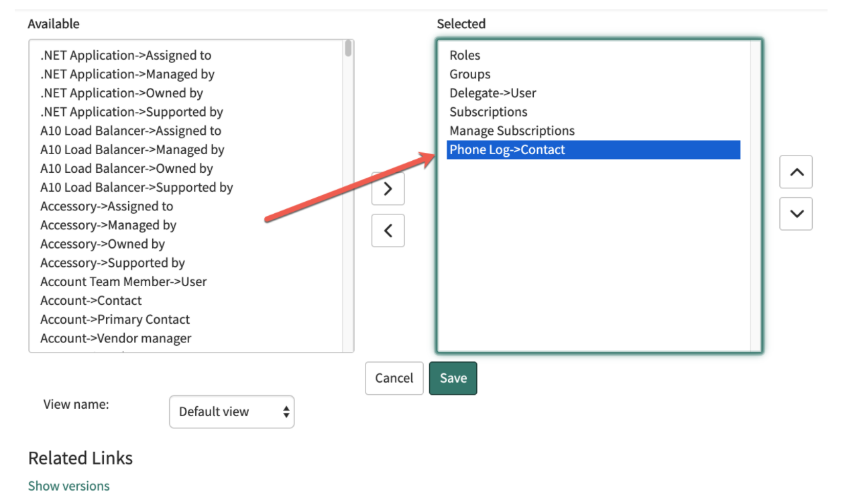
Task: Click the Available list scrollbar thumb
Action: [x=349, y=48]
